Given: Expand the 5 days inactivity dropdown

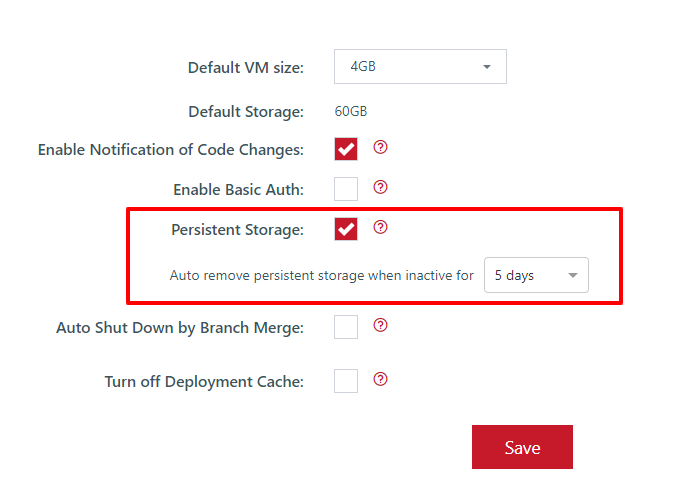Looking at the screenshot, I should (x=536, y=275).
